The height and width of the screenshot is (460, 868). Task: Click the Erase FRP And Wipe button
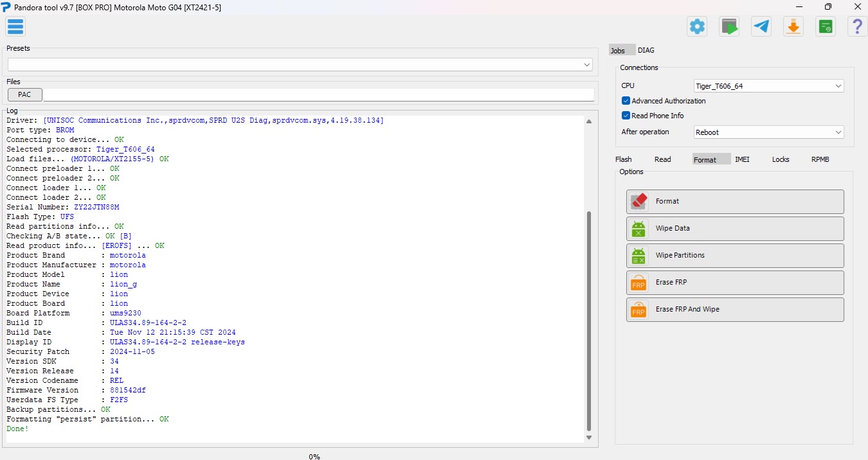click(735, 310)
